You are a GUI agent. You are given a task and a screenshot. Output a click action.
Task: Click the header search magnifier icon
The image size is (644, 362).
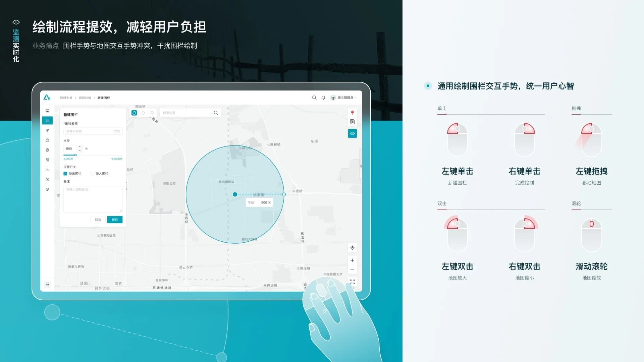coord(314,98)
